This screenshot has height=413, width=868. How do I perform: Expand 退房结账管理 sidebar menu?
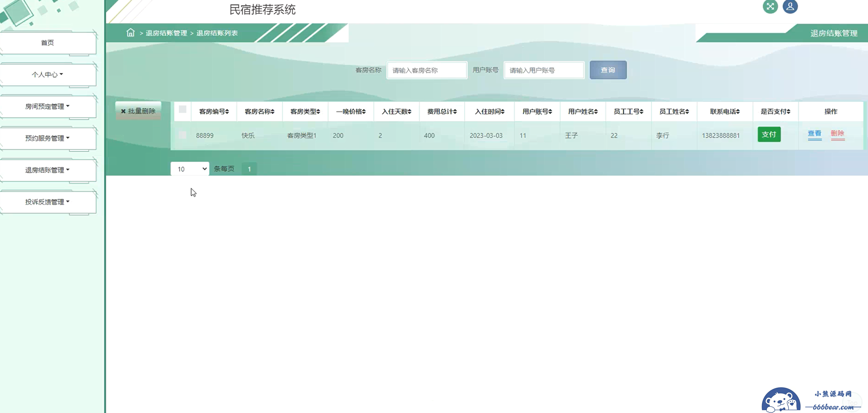[x=48, y=170]
